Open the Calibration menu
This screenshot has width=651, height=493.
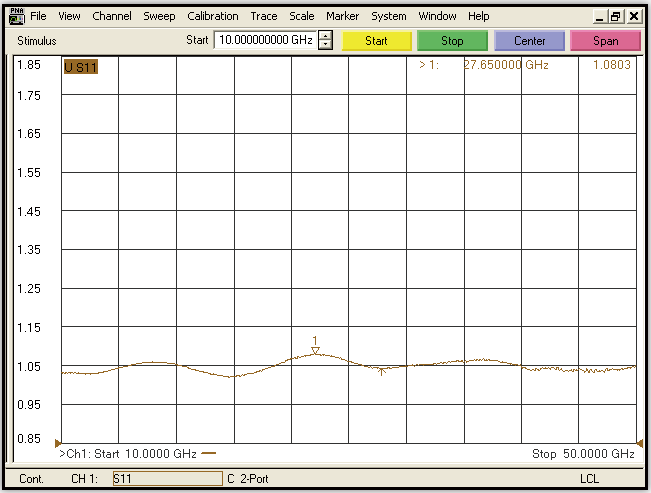(x=212, y=16)
